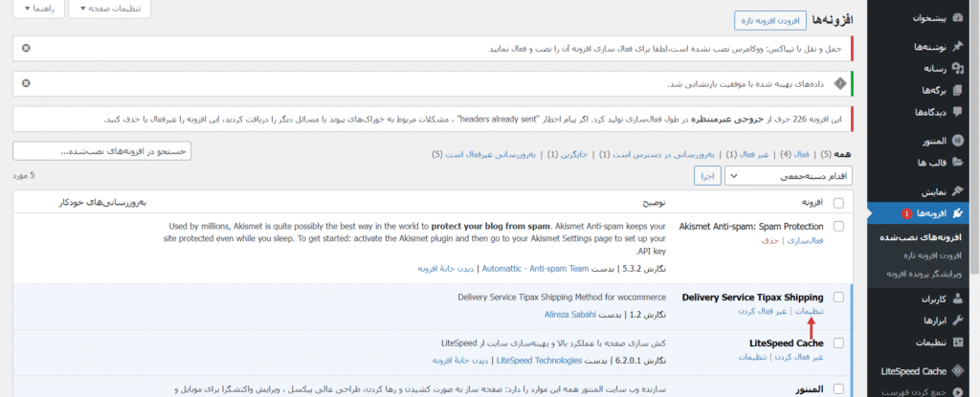980x397 pixels.
Task: Click the red update badge on Plugins
Action: point(907,214)
